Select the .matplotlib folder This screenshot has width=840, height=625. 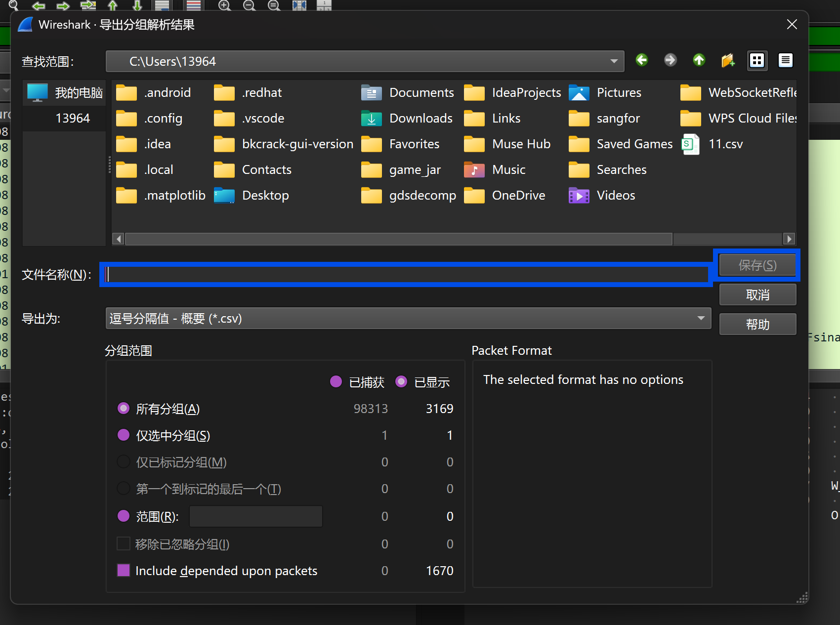tap(161, 196)
